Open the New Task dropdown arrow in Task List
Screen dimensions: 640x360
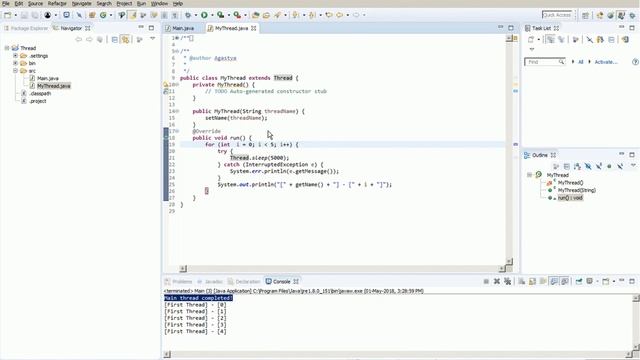[538, 40]
